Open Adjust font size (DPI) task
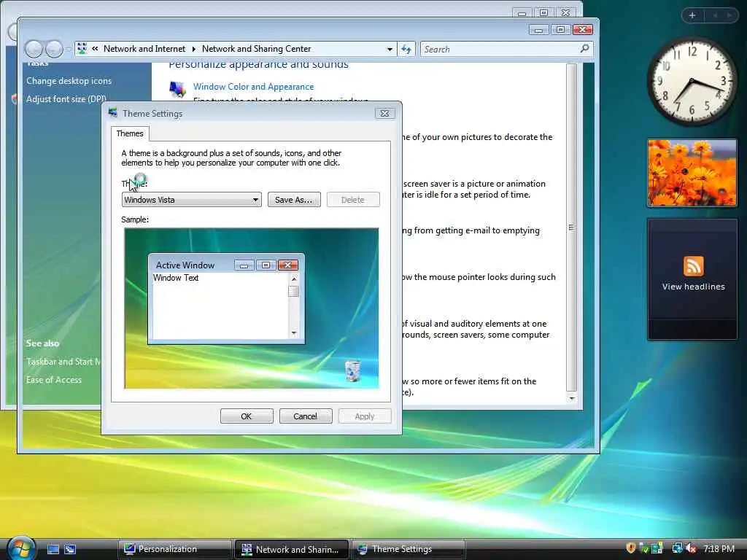 (66, 99)
